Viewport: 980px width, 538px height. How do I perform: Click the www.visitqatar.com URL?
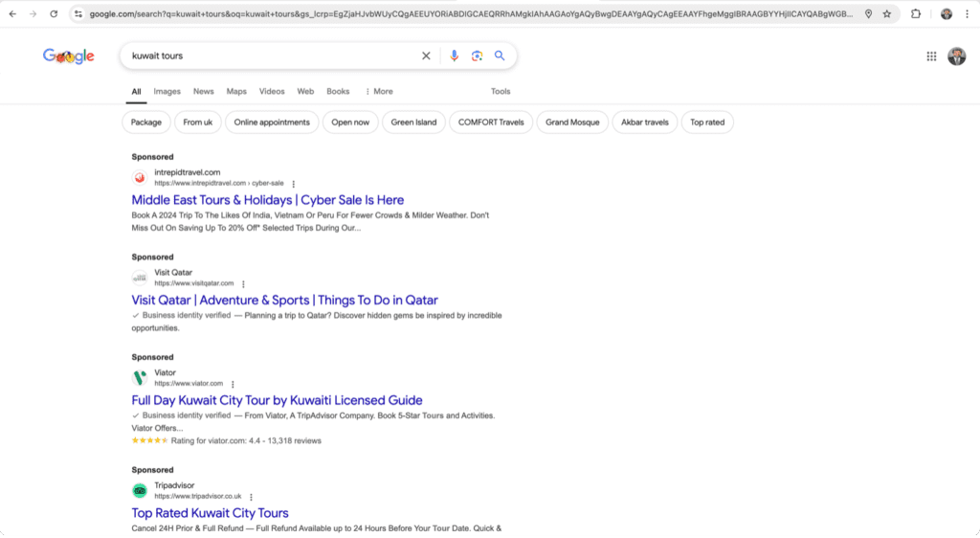[193, 283]
